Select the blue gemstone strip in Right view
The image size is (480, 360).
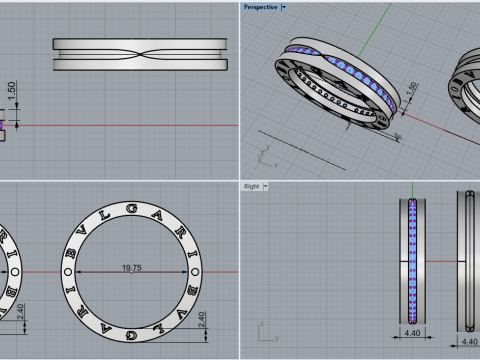point(412,261)
